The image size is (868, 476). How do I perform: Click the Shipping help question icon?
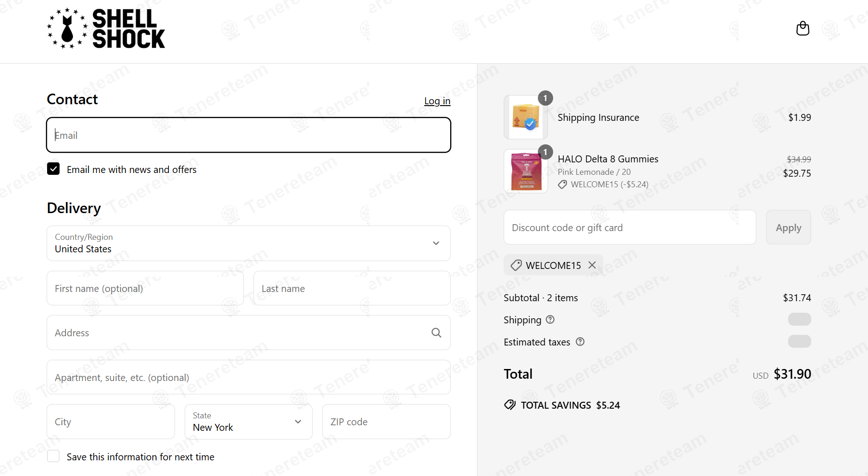tap(550, 320)
